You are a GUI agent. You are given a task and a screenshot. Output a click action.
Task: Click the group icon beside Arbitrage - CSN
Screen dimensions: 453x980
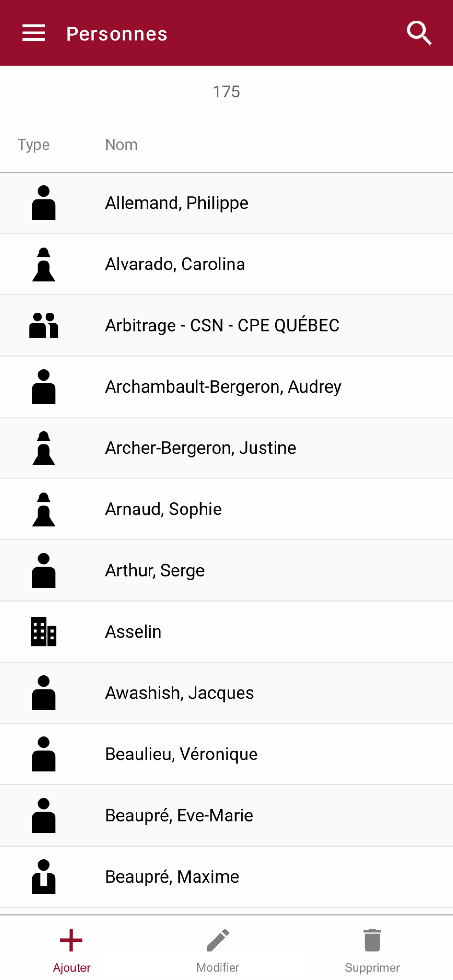(x=44, y=325)
